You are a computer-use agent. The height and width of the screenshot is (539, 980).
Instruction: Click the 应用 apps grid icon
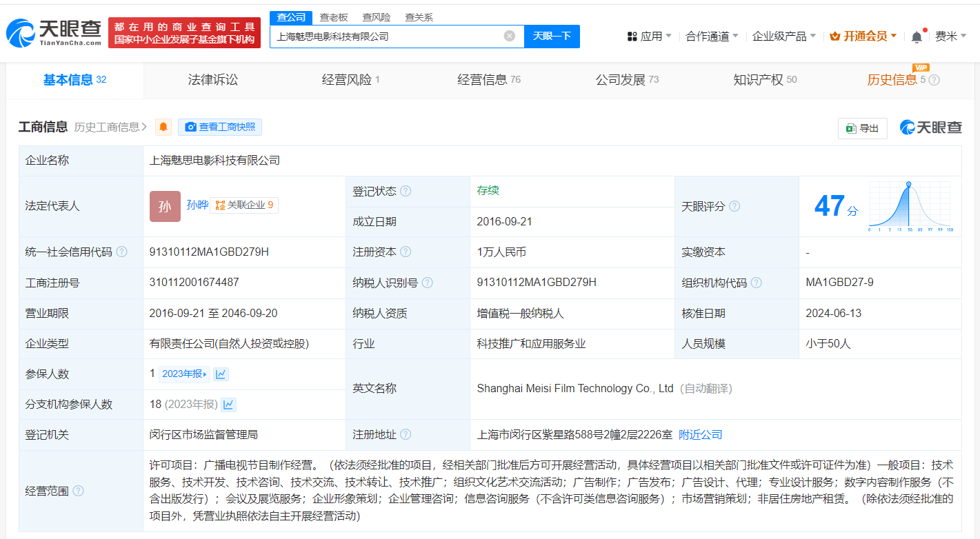pyautogui.click(x=632, y=37)
